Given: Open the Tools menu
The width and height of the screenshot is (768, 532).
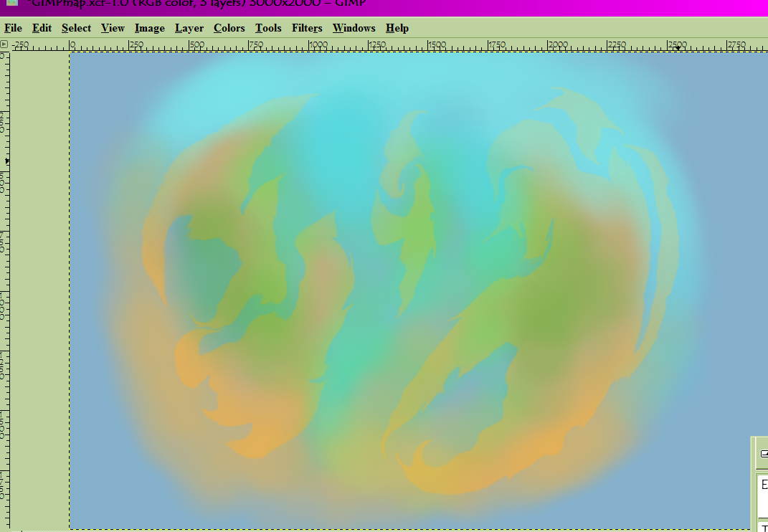Looking at the screenshot, I should (268, 29).
